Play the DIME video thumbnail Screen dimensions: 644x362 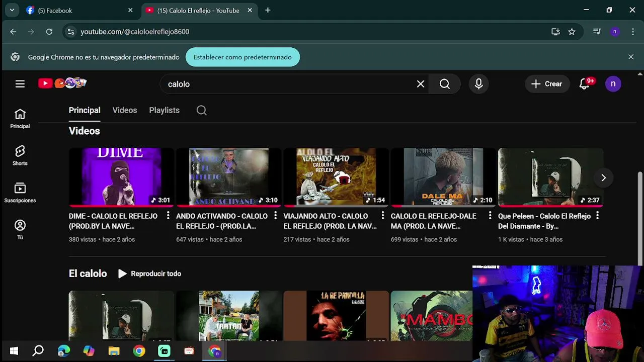(121, 177)
